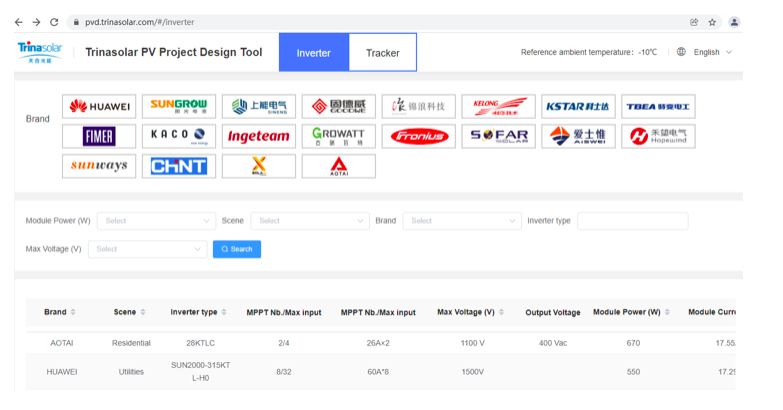Click the SUN2000-315KTL-H0 inverter cell
Viewport: 783px width, 410px height.
tap(200, 372)
